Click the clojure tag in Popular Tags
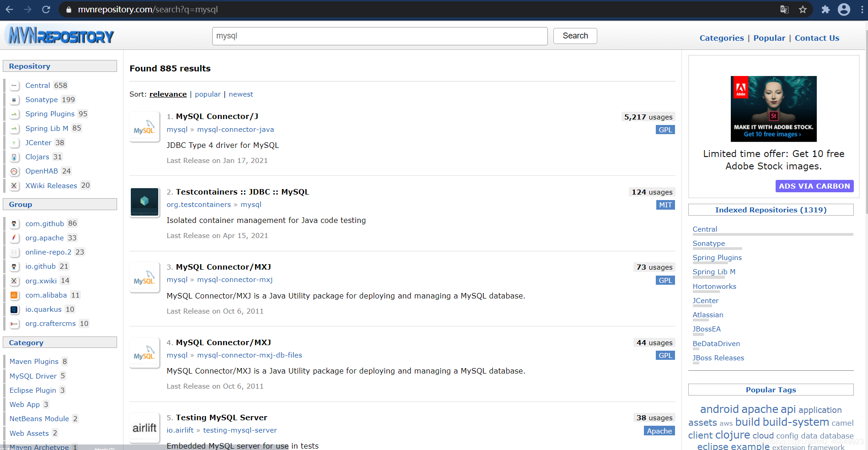This screenshot has height=450, width=868. (733, 435)
